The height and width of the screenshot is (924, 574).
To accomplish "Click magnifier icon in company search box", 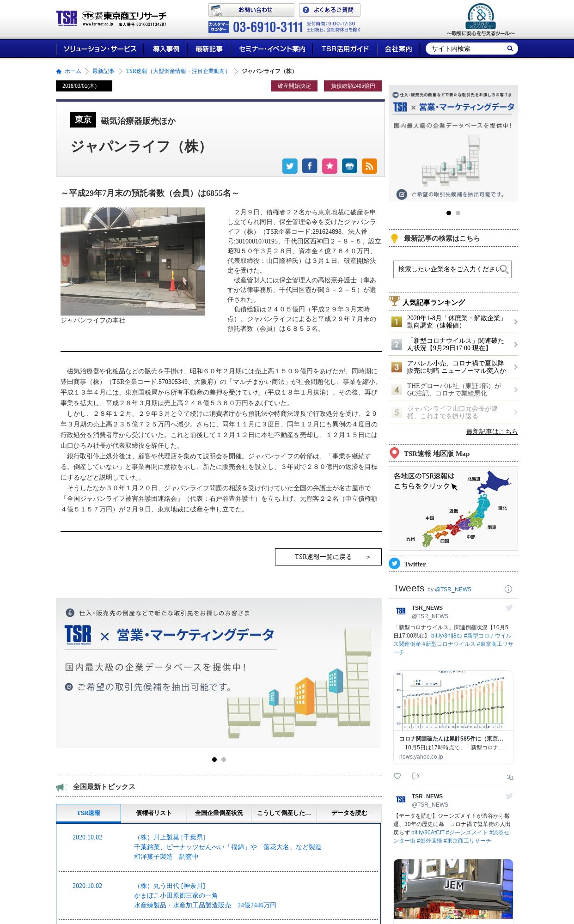I will tap(504, 269).
